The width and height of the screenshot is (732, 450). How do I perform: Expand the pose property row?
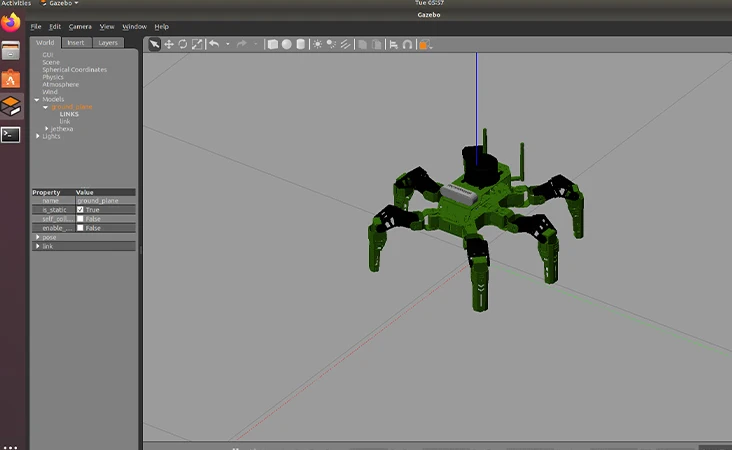[37, 237]
